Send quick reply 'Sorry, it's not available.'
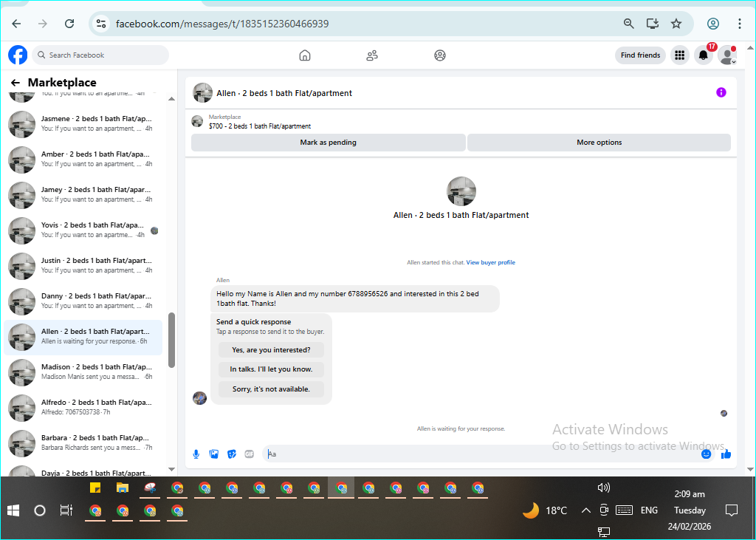 [x=271, y=389]
